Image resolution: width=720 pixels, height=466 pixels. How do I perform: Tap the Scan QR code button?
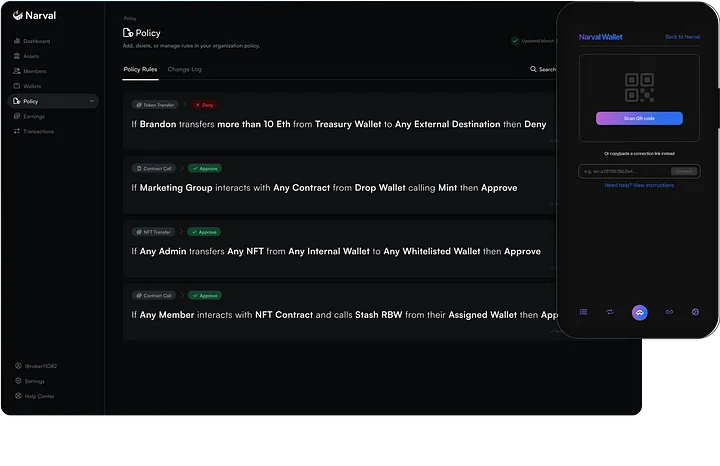tap(639, 118)
